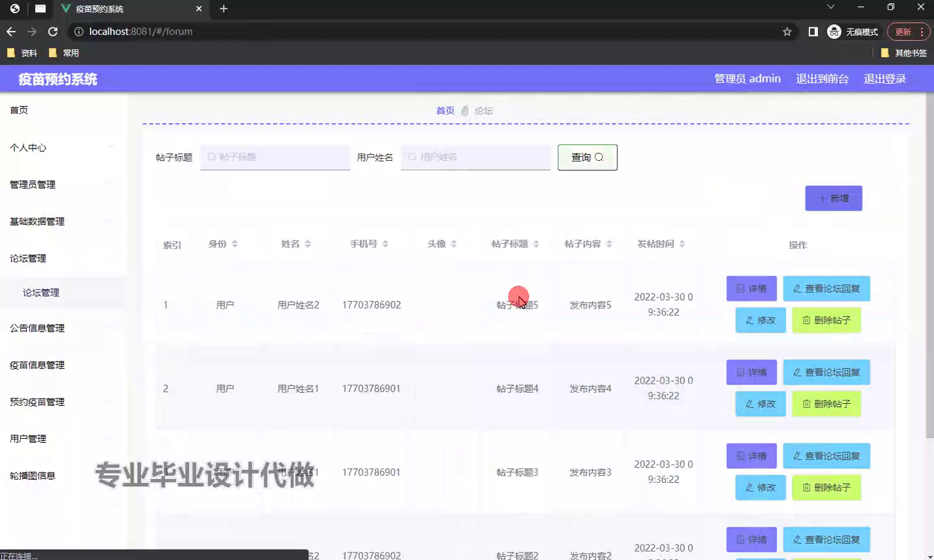Sort table by 帖子标题 column
Viewport: 934px width, 560px height.
click(x=536, y=244)
